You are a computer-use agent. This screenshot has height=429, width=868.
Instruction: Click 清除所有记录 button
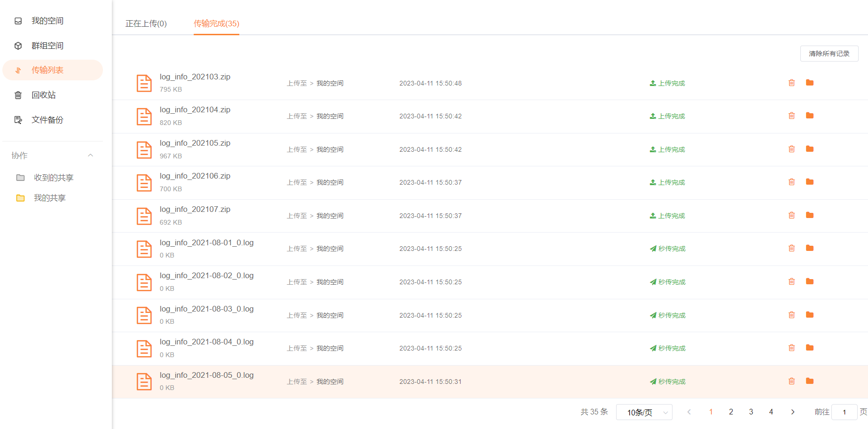[x=829, y=54]
